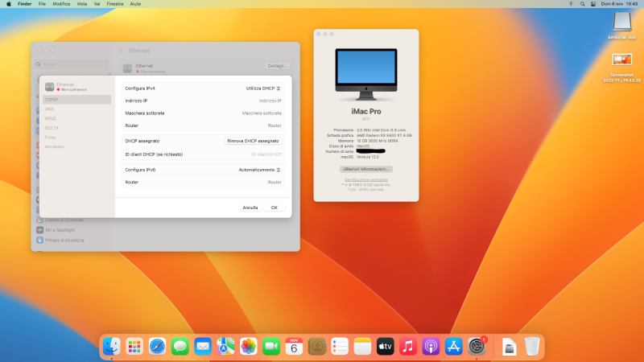This screenshot has height=362, width=644.
Task: Open Launchpad in the Dock
Action: coord(134,347)
